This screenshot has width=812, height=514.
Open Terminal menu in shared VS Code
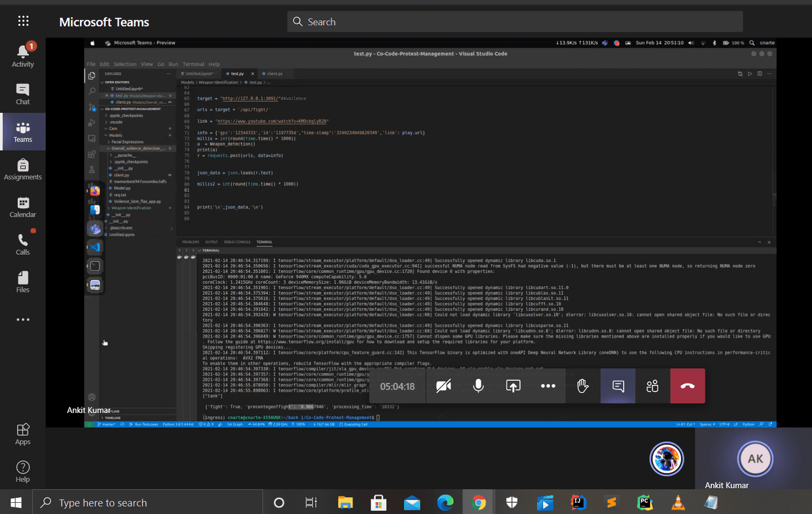193,64
